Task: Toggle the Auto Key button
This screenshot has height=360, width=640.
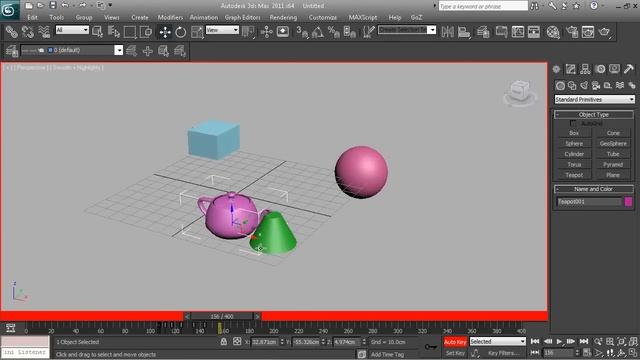Action: 455,342
